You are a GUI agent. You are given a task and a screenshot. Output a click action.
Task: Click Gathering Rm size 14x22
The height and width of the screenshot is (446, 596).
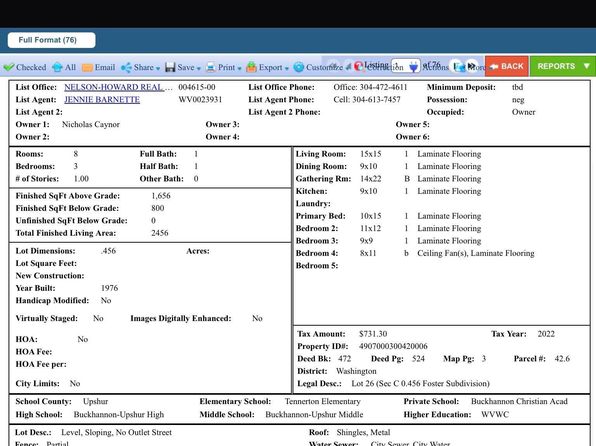(x=371, y=179)
